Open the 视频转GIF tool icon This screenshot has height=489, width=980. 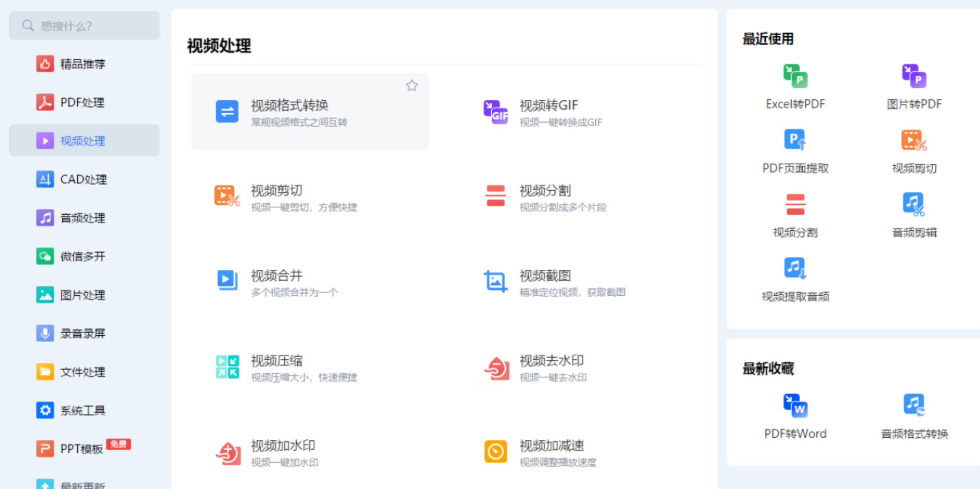point(495,112)
